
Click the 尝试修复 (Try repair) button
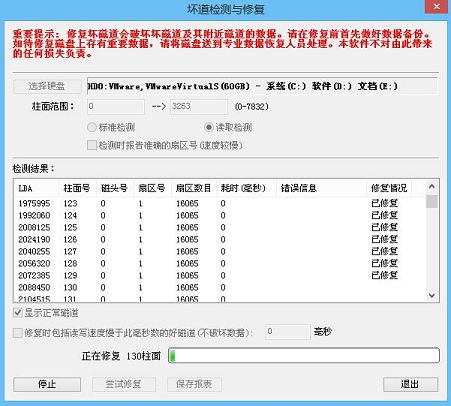pyautogui.click(x=124, y=384)
